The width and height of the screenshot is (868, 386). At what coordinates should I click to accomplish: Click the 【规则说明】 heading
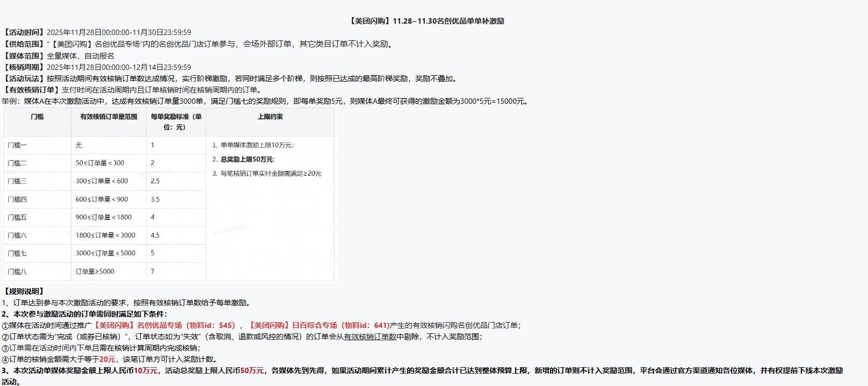click(24, 291)
